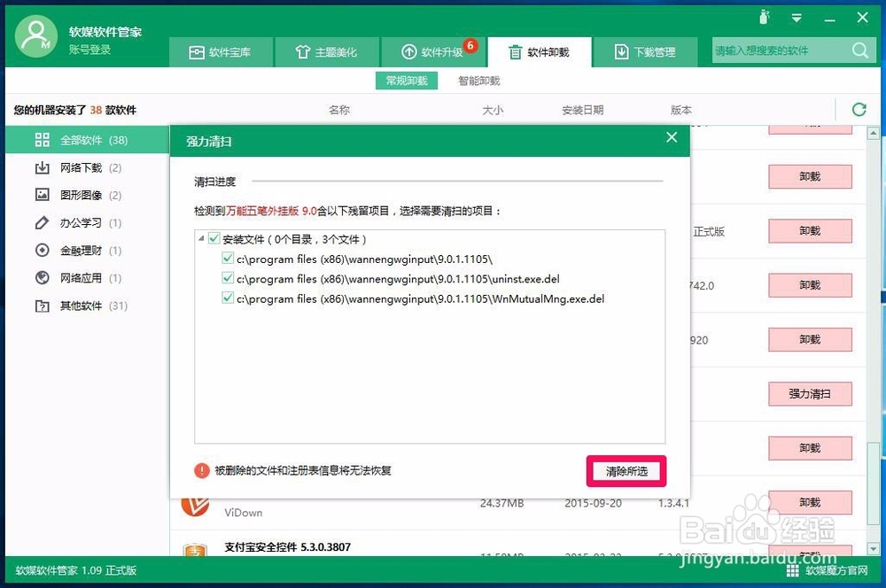Image resolution: width=886 pixels, height=588 pixels.
Task: Click the red warning exclamation icon
Action: coord(202,470)
